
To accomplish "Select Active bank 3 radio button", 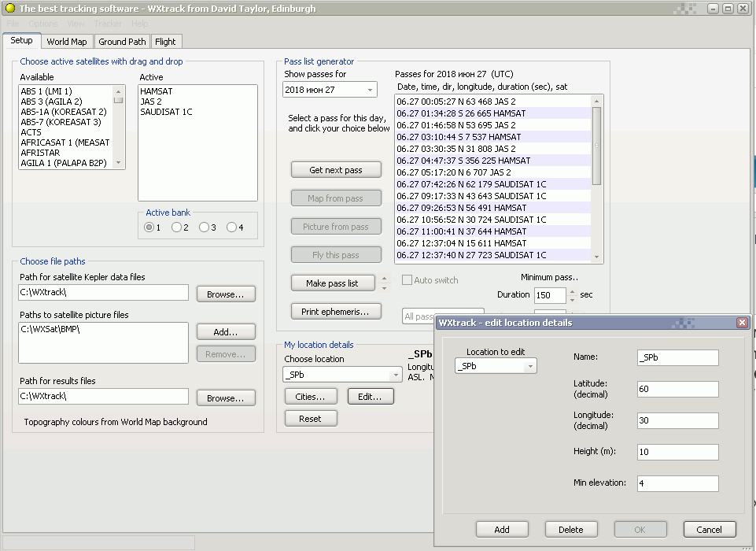I will [204, 227].
